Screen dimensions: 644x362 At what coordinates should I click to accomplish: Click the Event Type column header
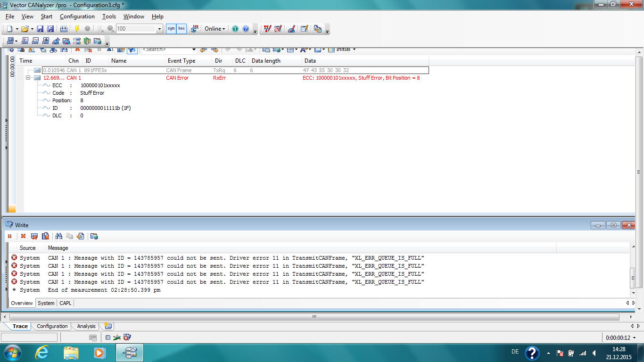coord(182,61)
